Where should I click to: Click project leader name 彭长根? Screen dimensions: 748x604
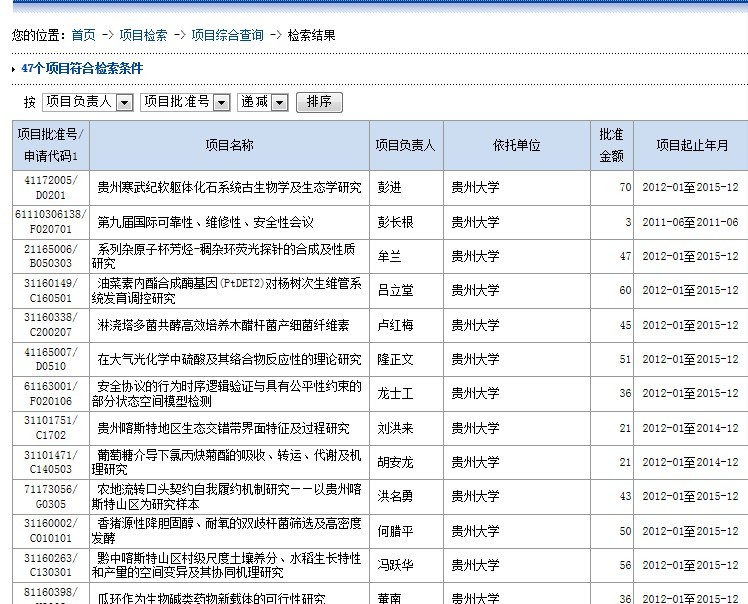395,222
